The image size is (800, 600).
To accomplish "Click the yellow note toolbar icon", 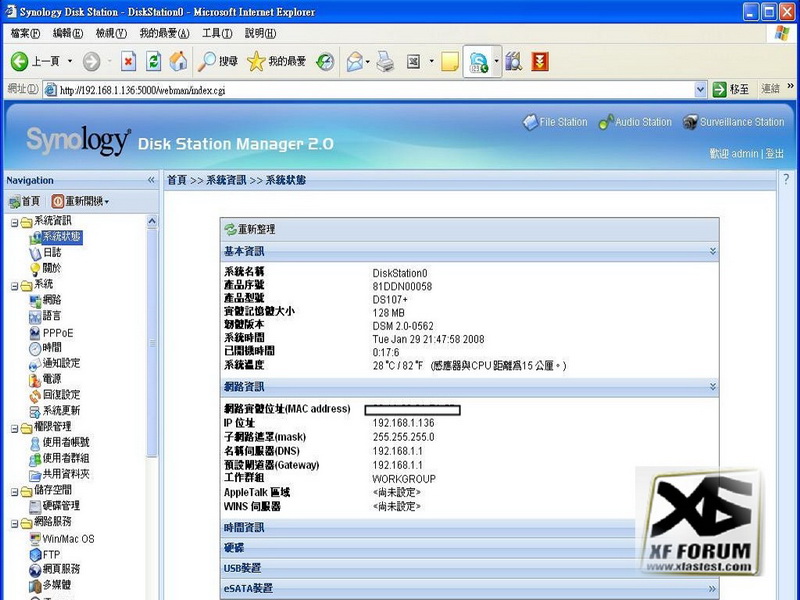I will pyautogui.click(x=449, y=62).
